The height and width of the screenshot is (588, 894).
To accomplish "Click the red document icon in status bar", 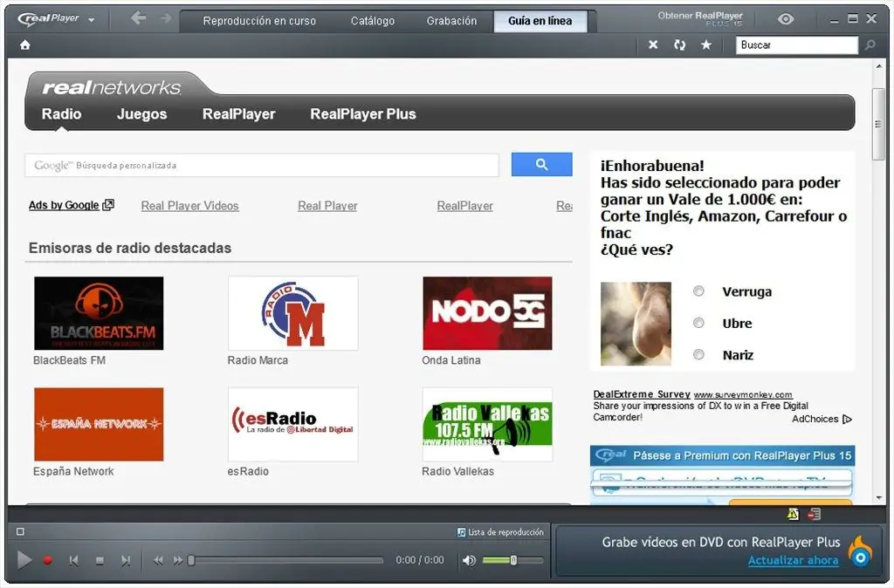I will pyautogui.click(x=815, y=514).
